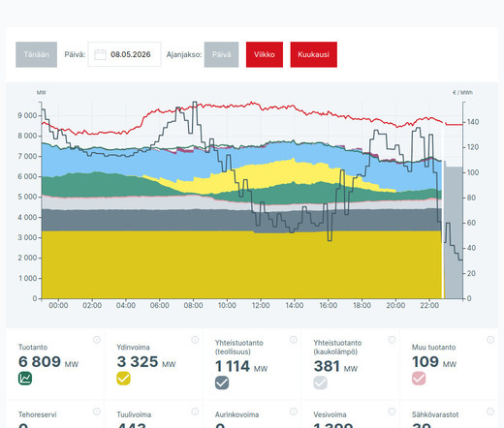
Task: Open the date field showing 08.05.2026
Action: tap(124, 54)
